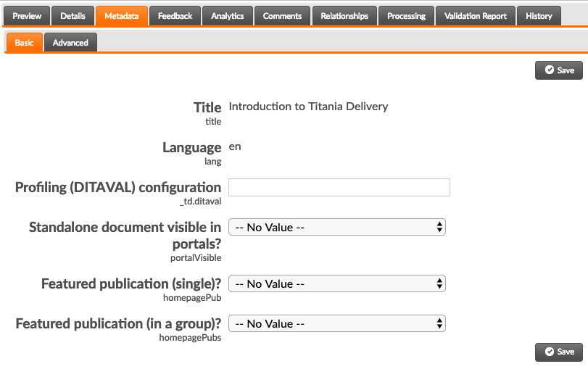The image size is (588, 369).
Task: Open the History tab
Action: click(x=539, y=16)
